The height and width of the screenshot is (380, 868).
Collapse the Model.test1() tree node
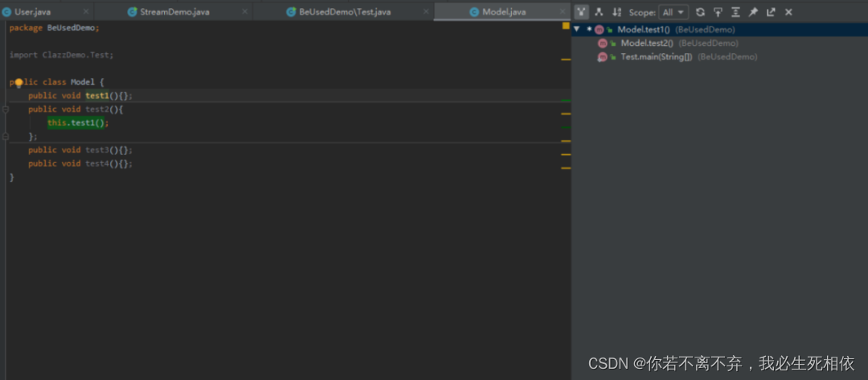(x=577, y=29)
